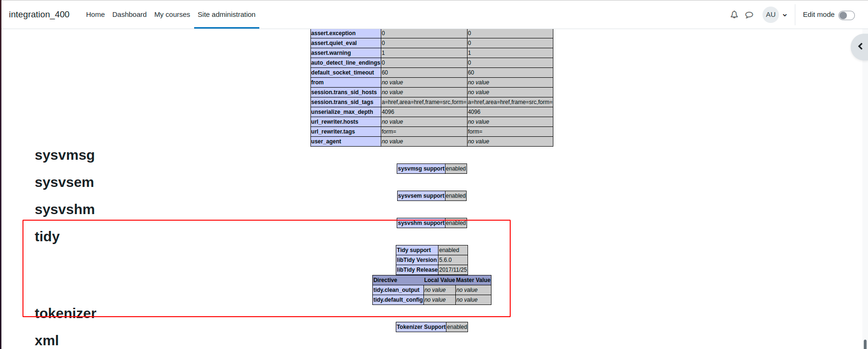Expand the user menu dropdown arrow
This screenshot has width=868, height=349.
[x=785, y=15]
